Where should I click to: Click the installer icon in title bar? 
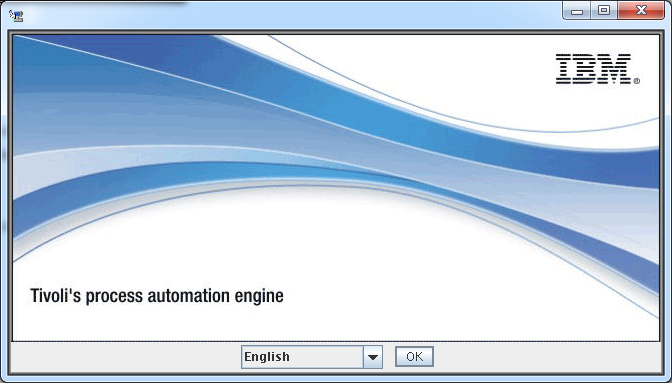click(x=16, y=16)
